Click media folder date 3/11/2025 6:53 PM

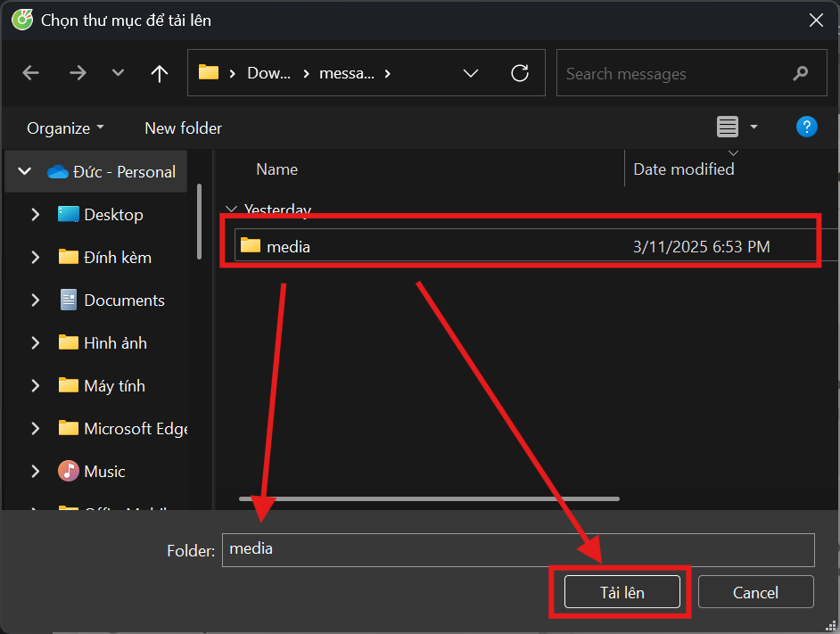(701, 246)
